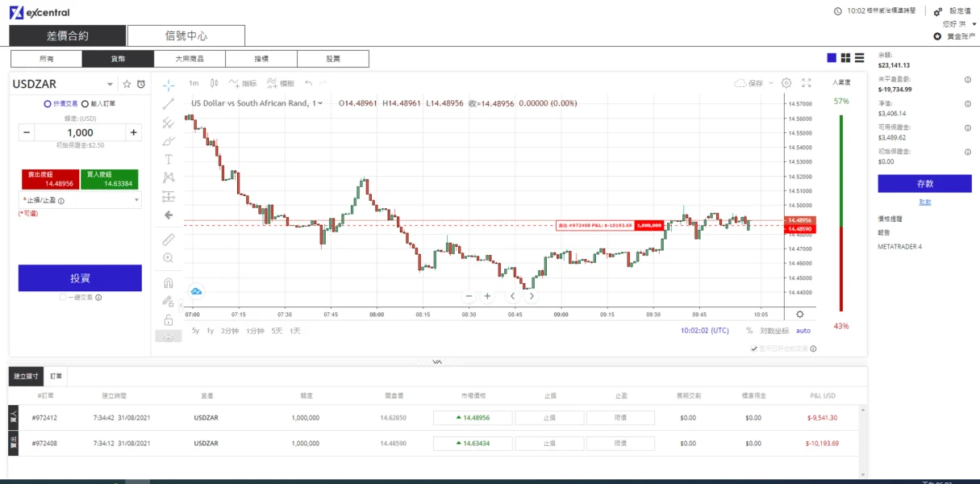Open the indicators menu 指標
This screenshot has height=484, width=980.
click(242, 83)
